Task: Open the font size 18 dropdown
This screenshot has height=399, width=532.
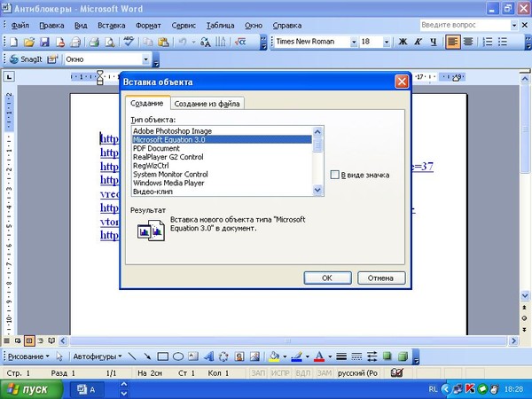Action: [386, 42]
